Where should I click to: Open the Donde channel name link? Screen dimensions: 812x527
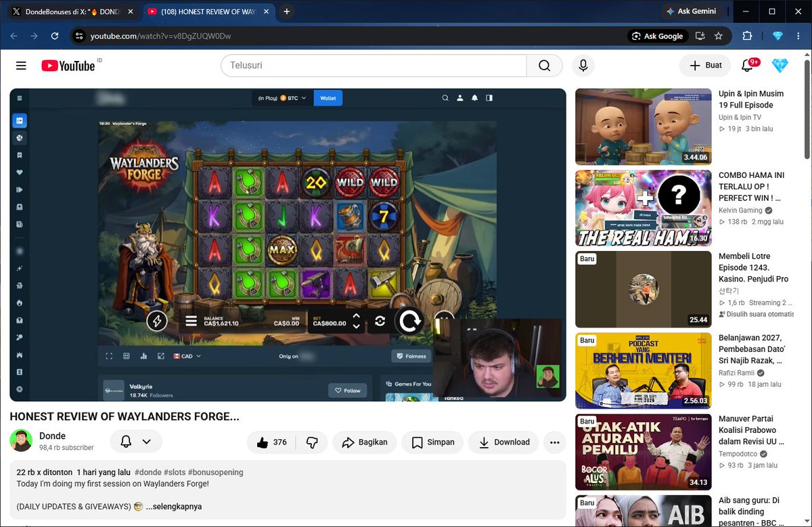52,436
